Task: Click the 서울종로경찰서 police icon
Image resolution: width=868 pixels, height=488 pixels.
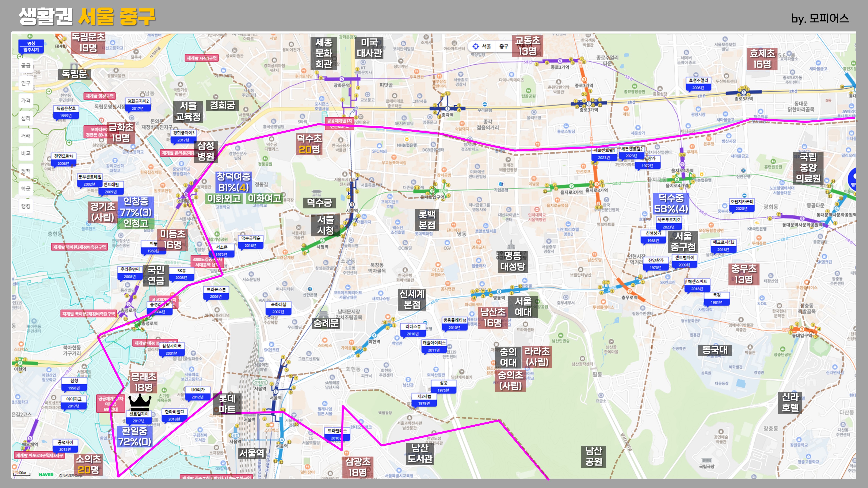Action: point(461,74)
